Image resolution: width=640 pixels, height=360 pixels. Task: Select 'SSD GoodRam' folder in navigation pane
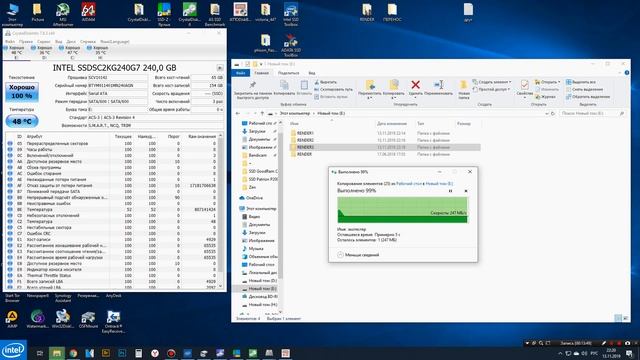pos(260,171)
